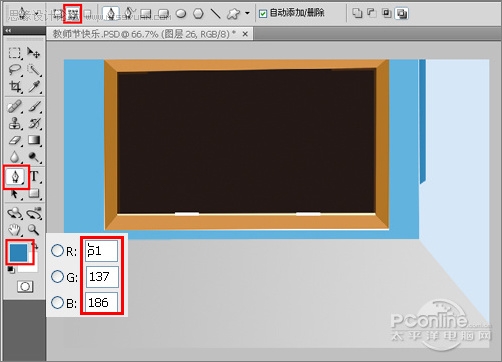Pick Line shape in options bar

click(216, 14)
